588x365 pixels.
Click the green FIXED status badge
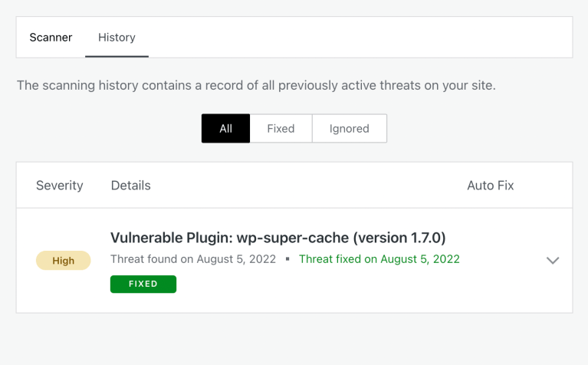coord(143,284)
